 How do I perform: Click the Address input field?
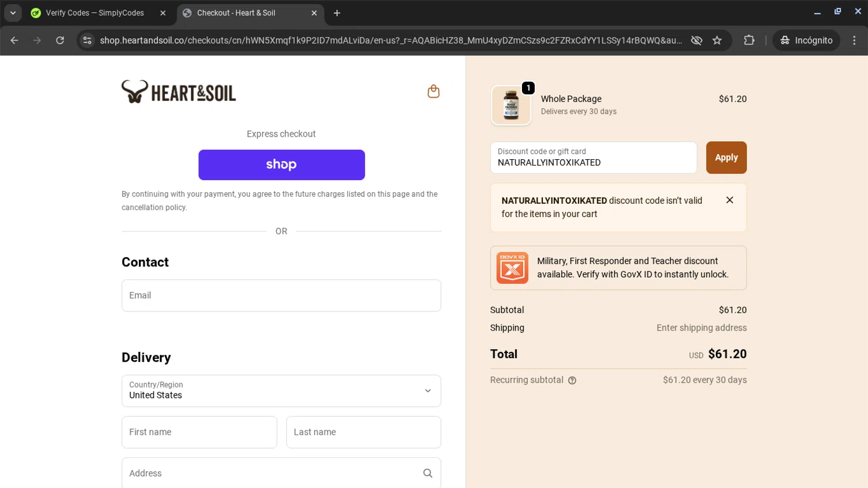coord(281,474)
